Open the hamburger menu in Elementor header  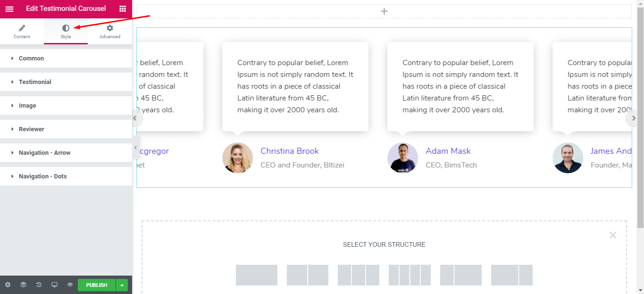[x=9, y=8]
